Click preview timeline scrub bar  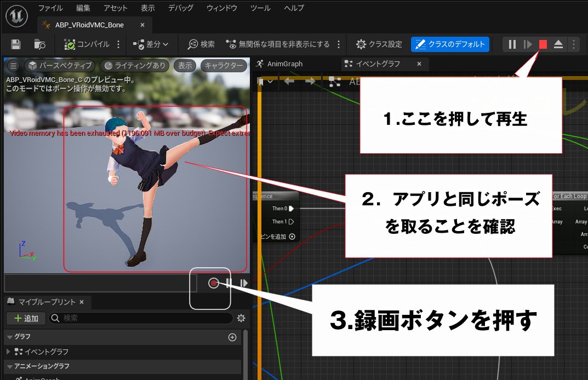[100, 283]
